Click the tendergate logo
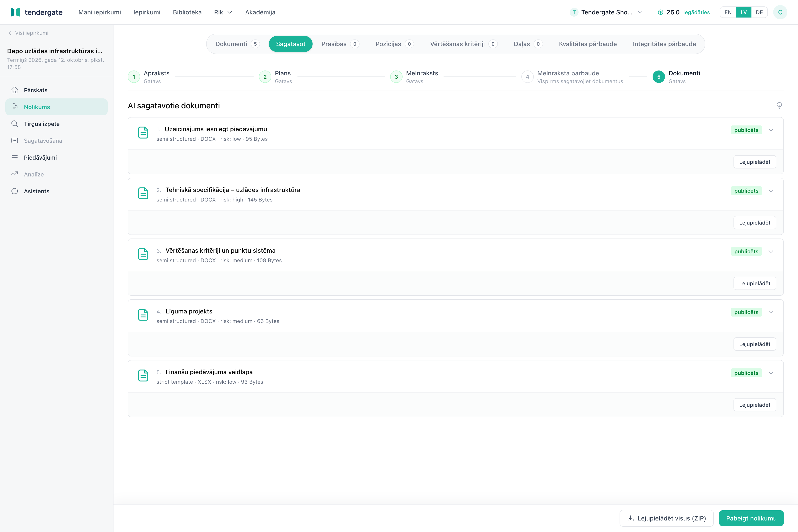Image resolution: width=798 pixels, height=532 pixels. click(36, 12)
